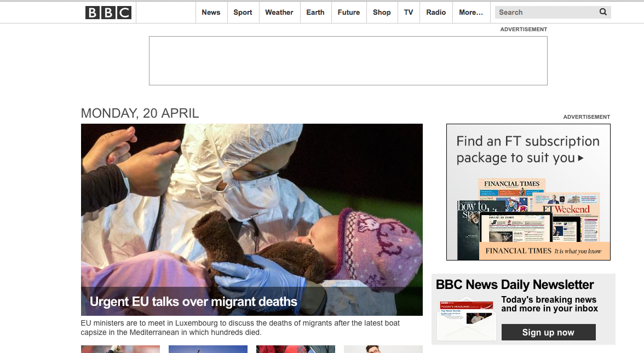
Task: Click the BBC logo
Action: click(x=108, y=13)
